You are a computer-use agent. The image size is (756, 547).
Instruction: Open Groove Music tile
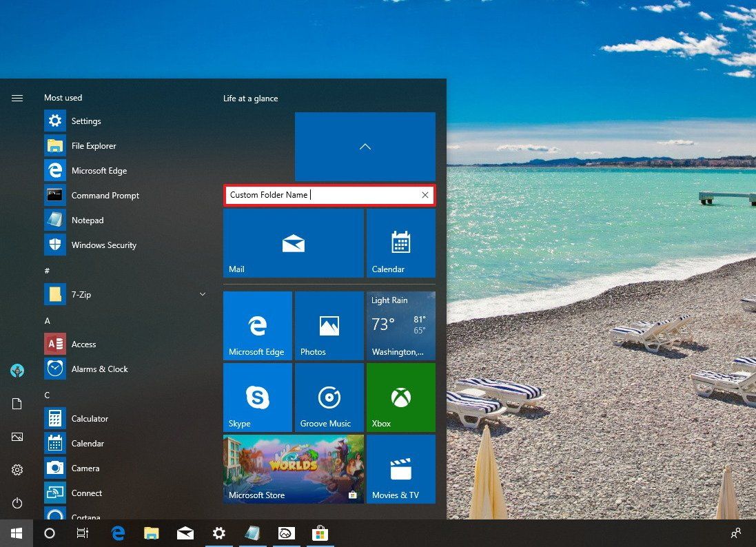(x=329, y=397)
